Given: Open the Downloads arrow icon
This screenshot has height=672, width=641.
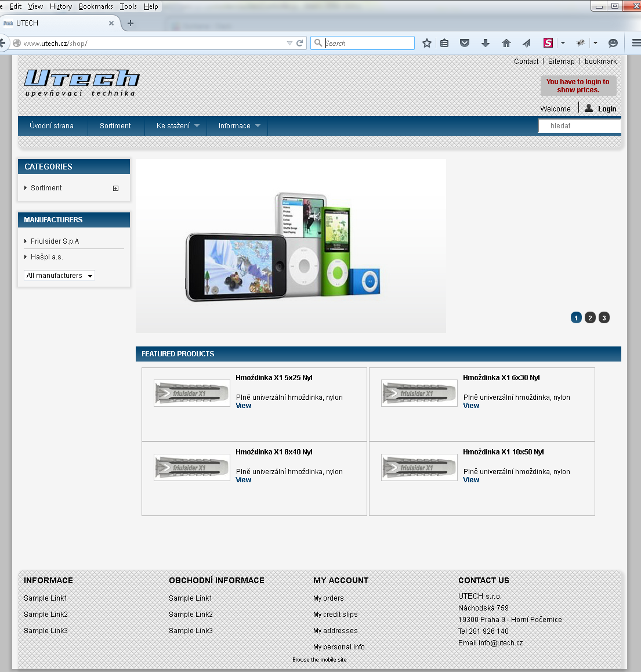Looking at the screenshot, I should (x=486, y=43).
